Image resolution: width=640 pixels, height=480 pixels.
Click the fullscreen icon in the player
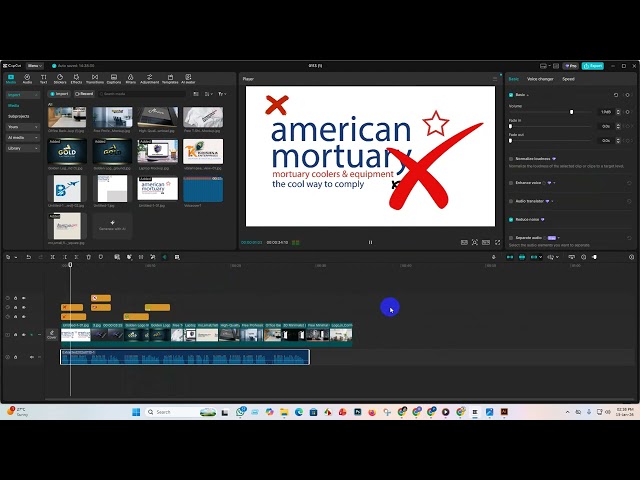[498, 242]
